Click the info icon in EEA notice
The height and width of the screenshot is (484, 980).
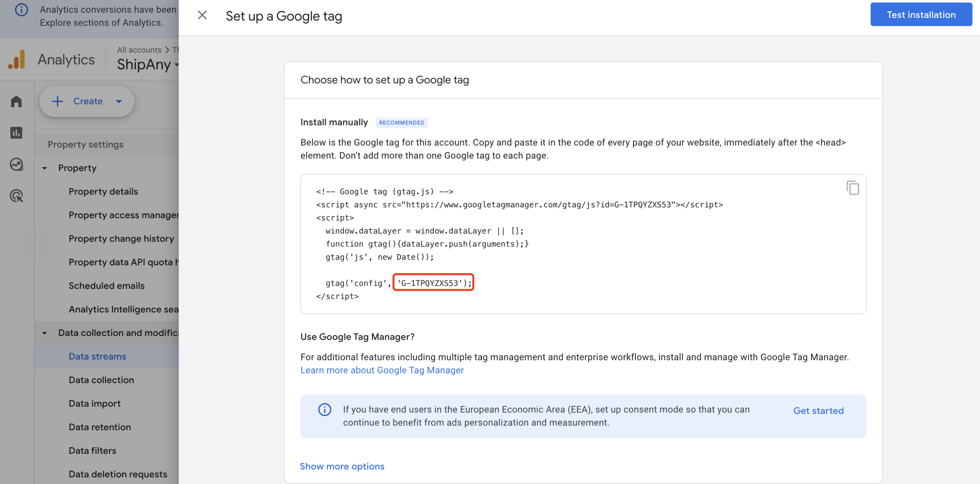(x=324, y=409)
